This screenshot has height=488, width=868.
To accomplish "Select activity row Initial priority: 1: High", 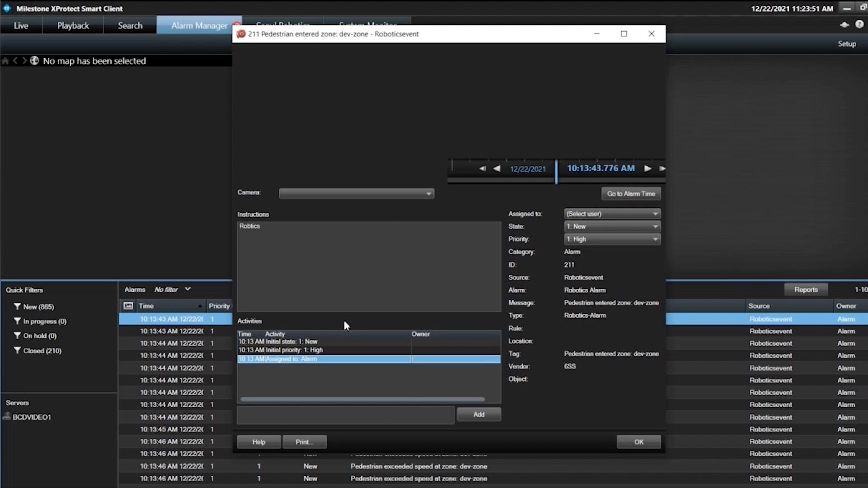I will pyautogui.click(x=369, y=350).
